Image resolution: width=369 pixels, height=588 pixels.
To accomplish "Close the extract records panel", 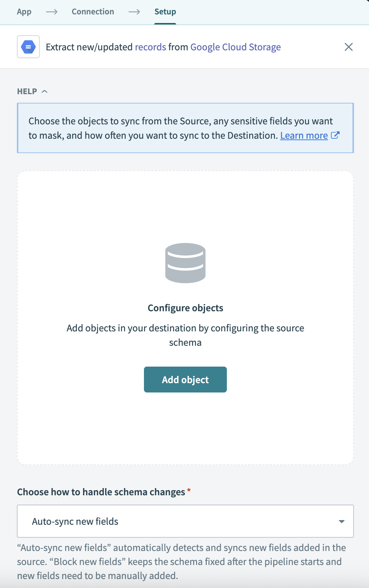I will click(349, 47).
